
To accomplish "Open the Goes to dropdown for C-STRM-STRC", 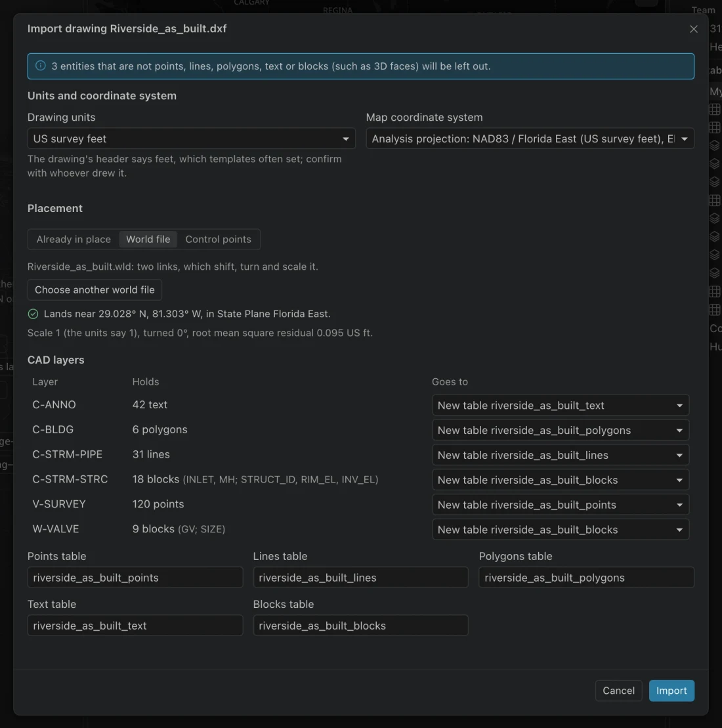I will pyautogui.click(x=561, y=480).
